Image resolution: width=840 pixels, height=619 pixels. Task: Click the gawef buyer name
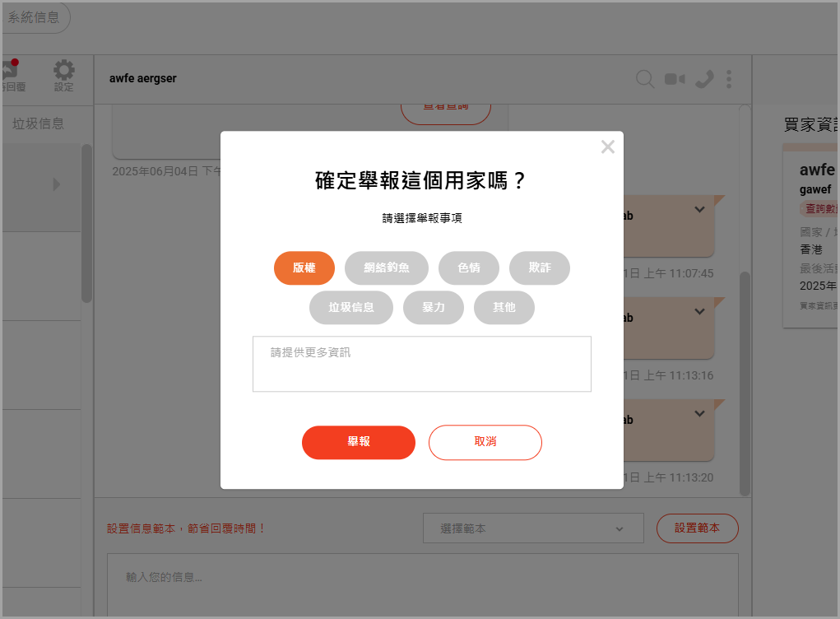(x=815, y=189)
